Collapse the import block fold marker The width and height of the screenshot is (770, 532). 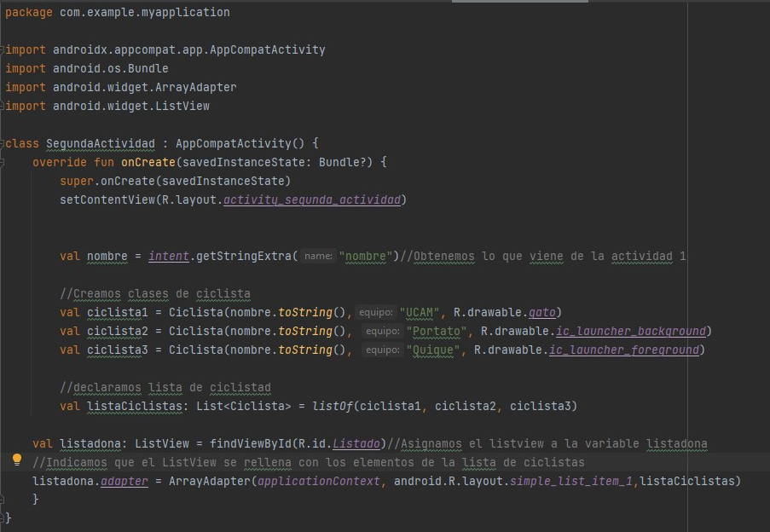pyautogui.click(x=3, y=50)
